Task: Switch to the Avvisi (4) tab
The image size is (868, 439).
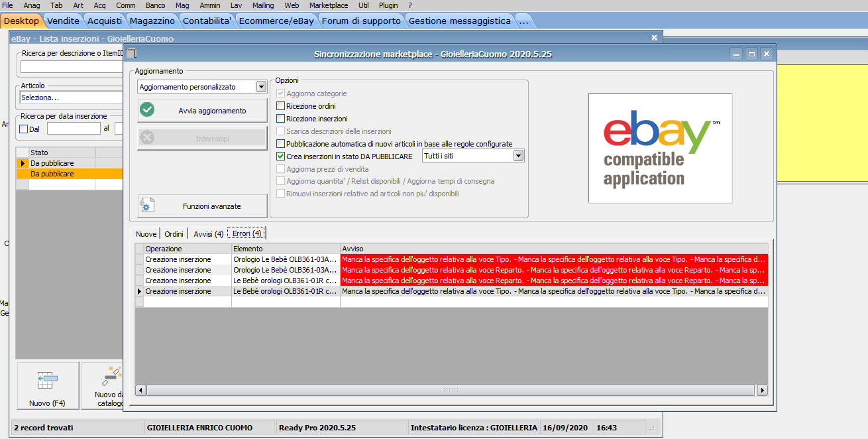Action: click(x=208, y=234)
